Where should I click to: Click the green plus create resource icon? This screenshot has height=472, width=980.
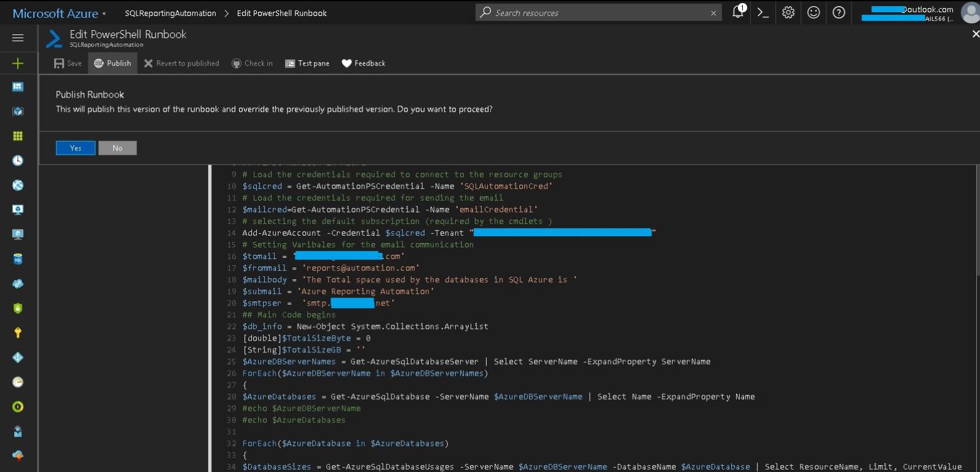pos(18,63)
